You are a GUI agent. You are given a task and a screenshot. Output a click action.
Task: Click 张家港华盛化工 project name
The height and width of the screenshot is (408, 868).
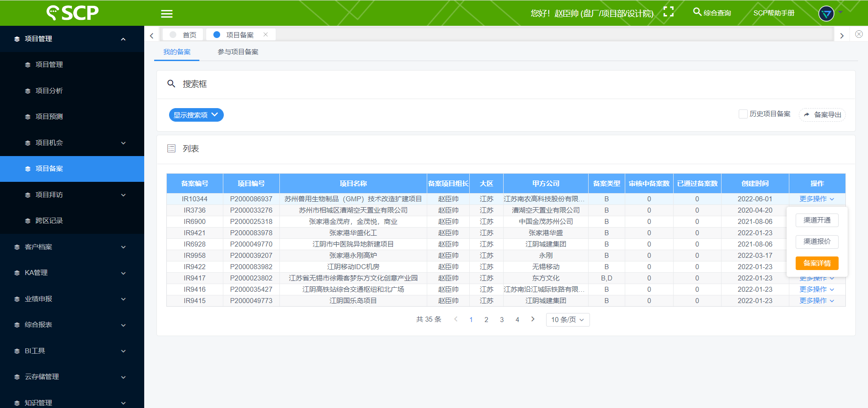coord(353,233)
